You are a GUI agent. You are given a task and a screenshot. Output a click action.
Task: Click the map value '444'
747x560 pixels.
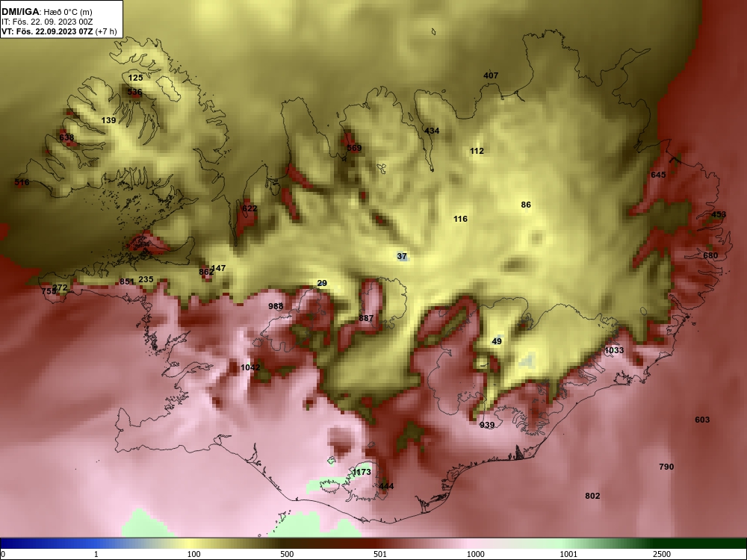pyautogui.click(x=386, y=486)
